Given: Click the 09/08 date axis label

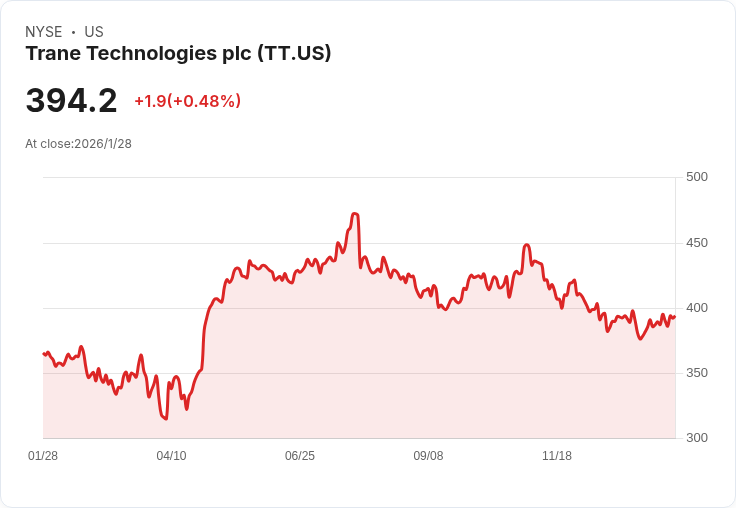Looking at the screenshot, I should (x=428, y=455).
